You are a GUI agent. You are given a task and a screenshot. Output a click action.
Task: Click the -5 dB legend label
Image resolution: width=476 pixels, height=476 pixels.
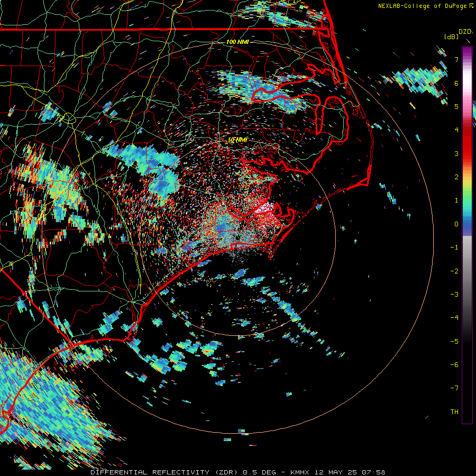(454, 342)
